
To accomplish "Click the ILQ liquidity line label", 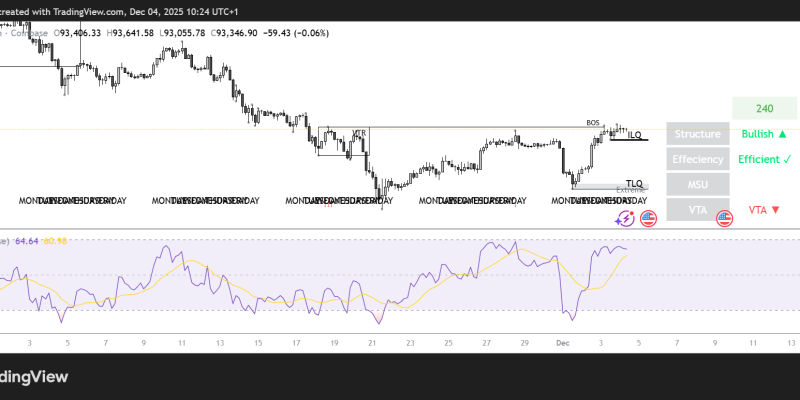I will (634, 135).
